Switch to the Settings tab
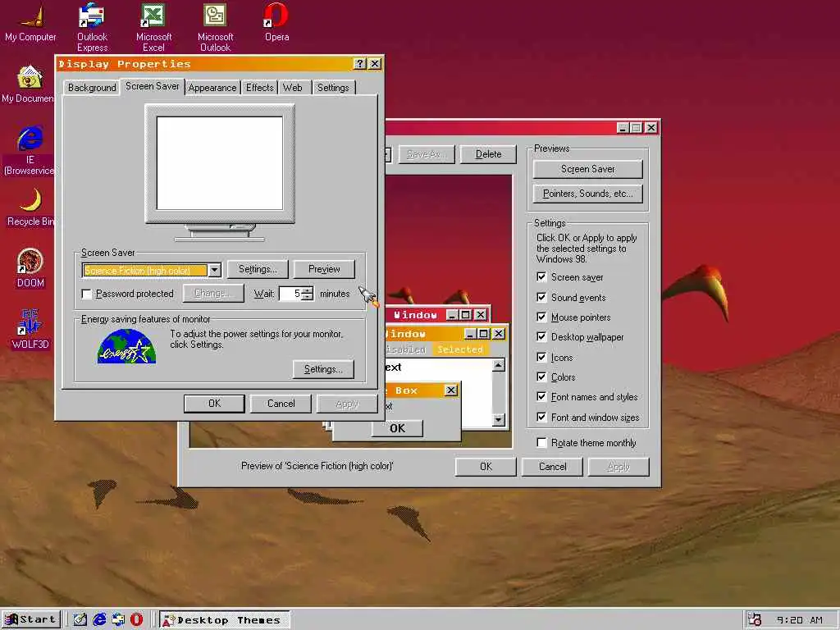The height and width of the screenshot is (630, 840). point(333,87)
